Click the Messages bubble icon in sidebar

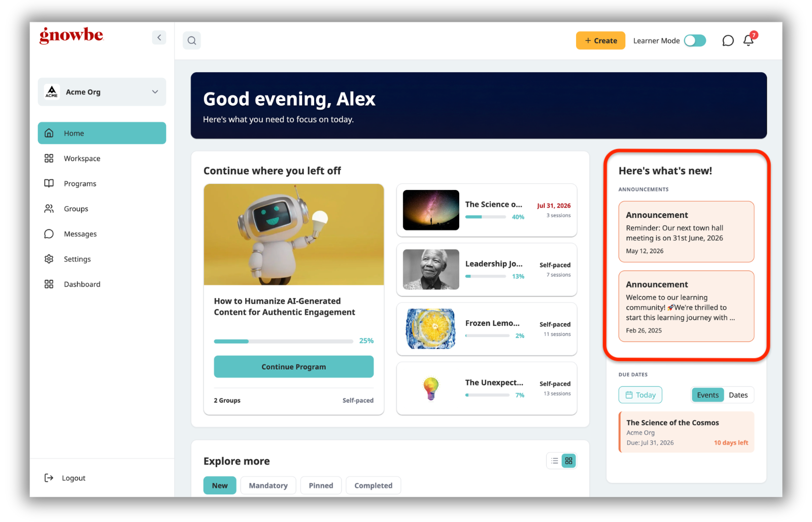click(x=49, y=234)
